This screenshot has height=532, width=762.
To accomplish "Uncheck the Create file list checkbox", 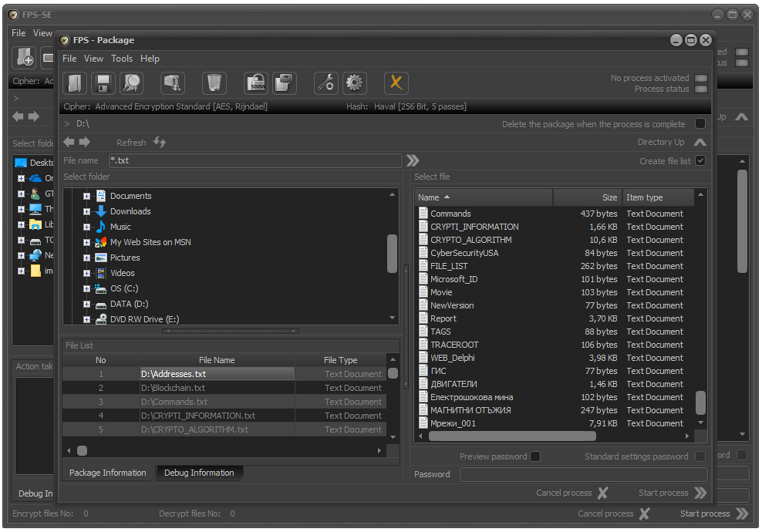I will pyautogui.click(x=700, y=160).
